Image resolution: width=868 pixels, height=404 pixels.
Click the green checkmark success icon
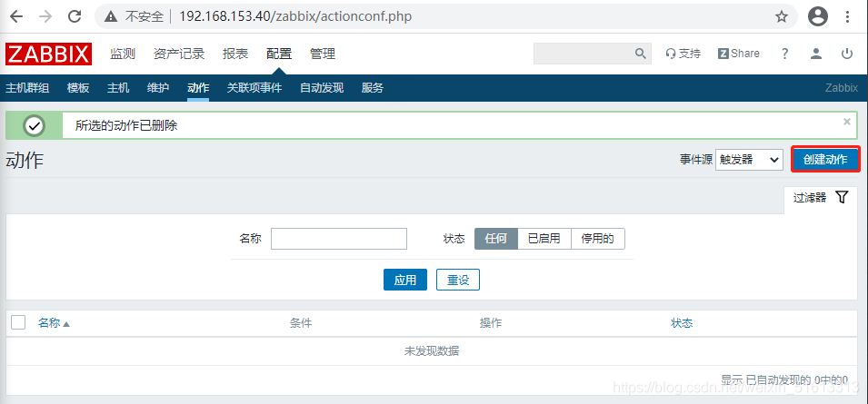click(x=35, y=126)
